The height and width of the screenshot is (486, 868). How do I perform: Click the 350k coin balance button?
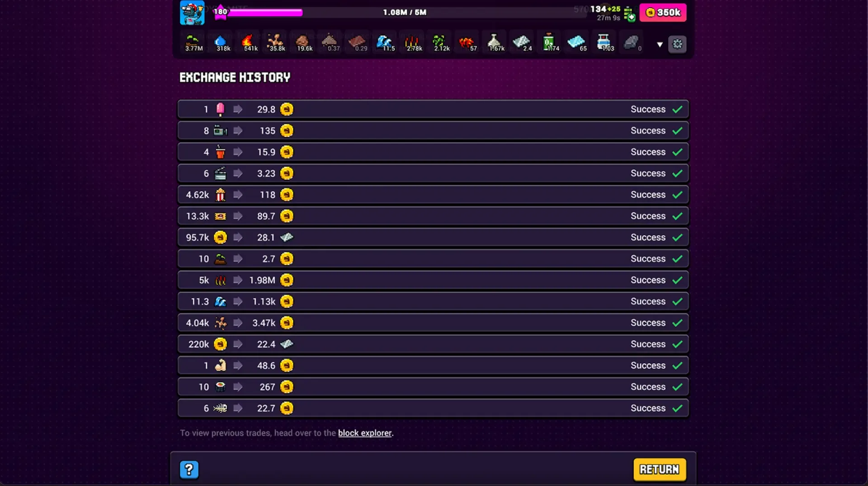663,13
